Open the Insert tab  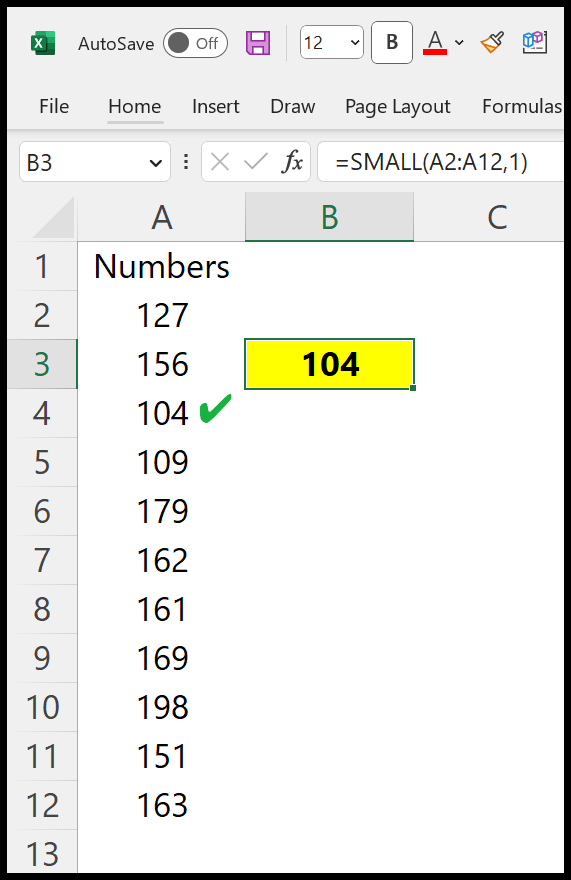[x=216, y=107]
